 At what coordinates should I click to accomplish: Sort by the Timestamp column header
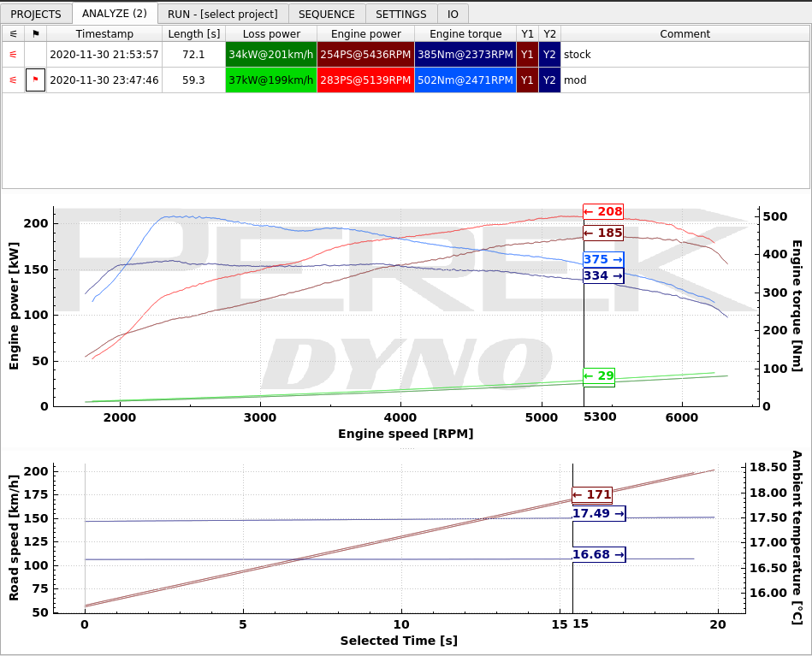pyautogui.click(x=104, y=33)
